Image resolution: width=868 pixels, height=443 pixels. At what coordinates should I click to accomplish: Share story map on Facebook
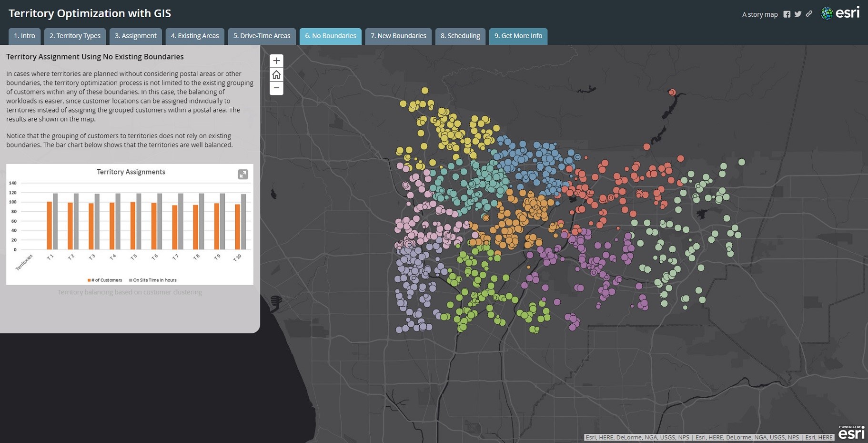pyautogui.click(x=787, y=14)
